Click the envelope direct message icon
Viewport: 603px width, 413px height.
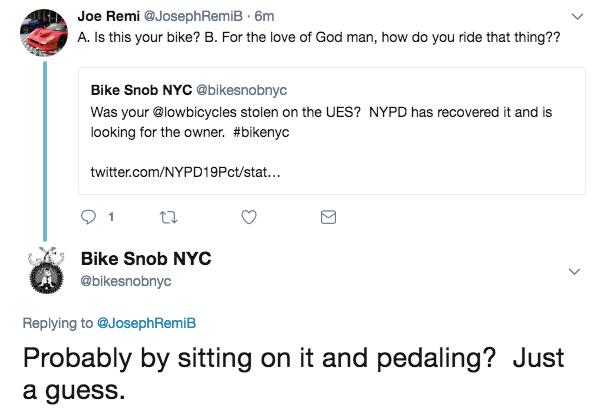coord(326,216)
